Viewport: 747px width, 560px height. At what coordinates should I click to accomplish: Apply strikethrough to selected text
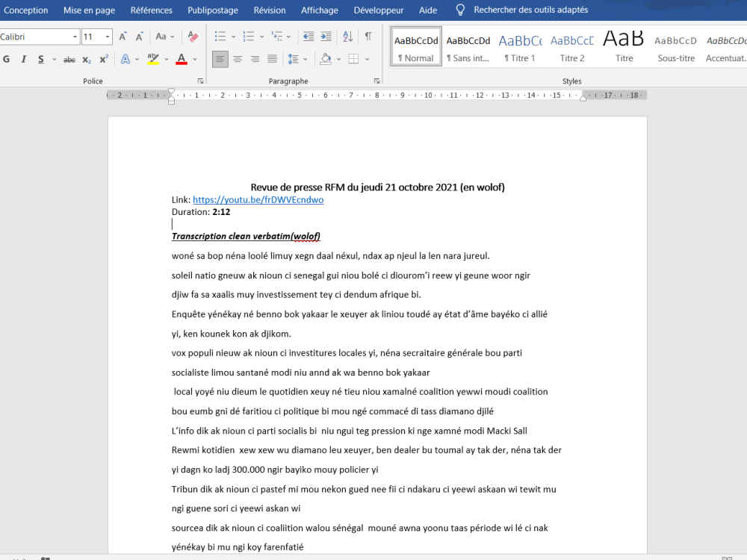[69, 60]
